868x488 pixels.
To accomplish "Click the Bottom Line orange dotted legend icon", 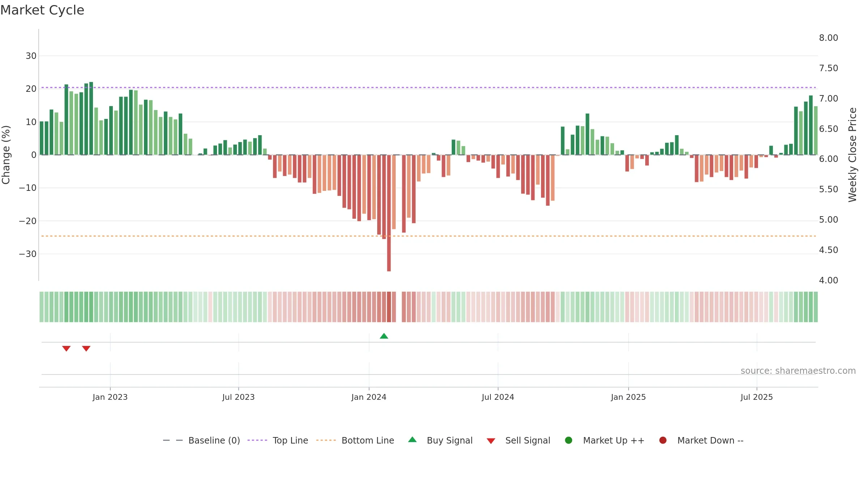I will click(x=326, y=440).
